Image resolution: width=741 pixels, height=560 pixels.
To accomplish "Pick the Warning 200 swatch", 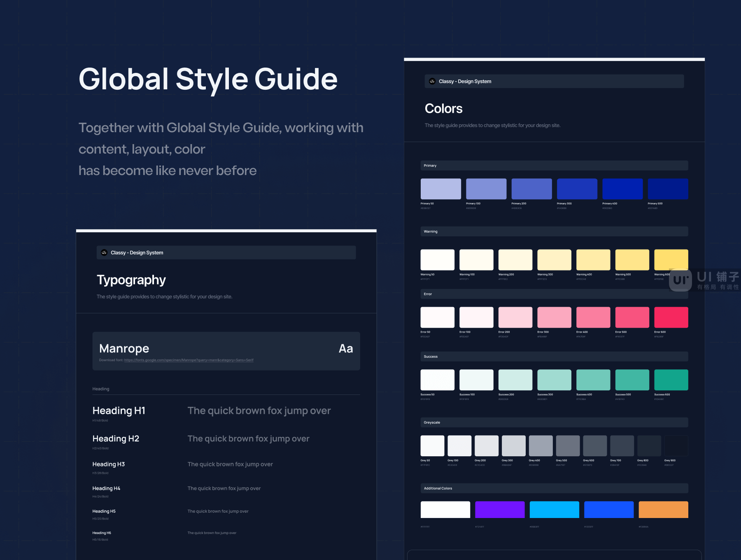I will (x=515, y=260).
